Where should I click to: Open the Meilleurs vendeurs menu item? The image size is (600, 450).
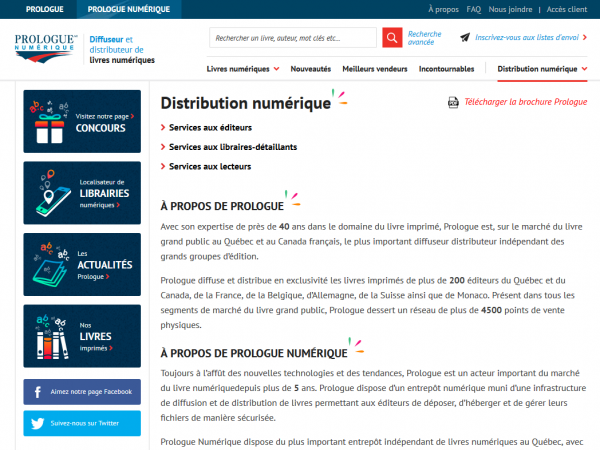pyautogui.click(x=375, y=69)
